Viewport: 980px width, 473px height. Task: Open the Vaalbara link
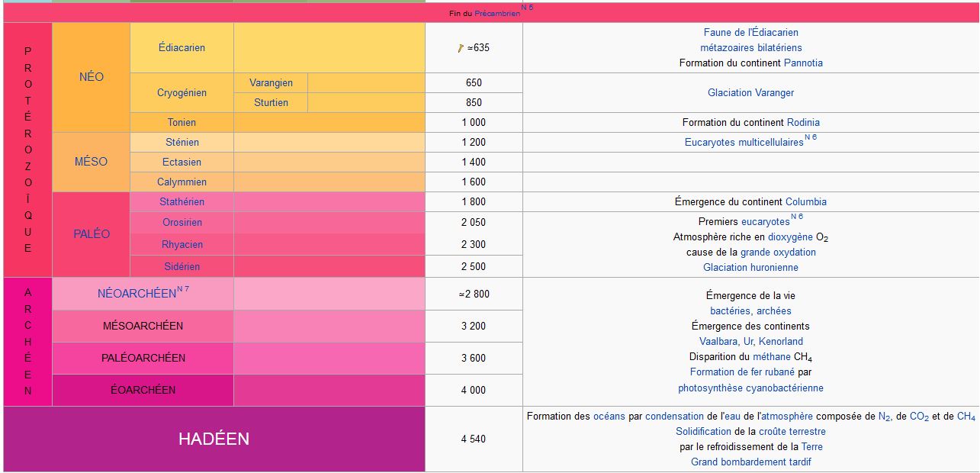718,341
